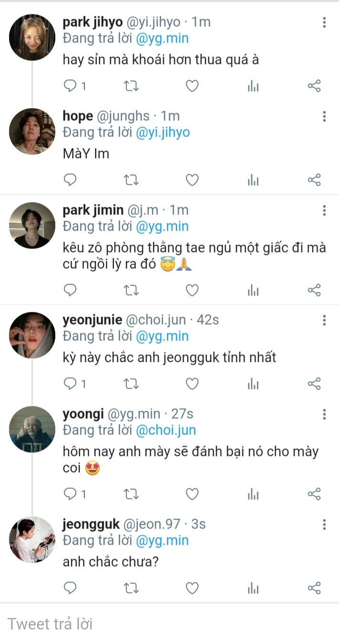Open more options for park jihyo's tweet
Image resolution: width=339 pixels, height=644 pixels.
pyautogui.click(x=324, y=22)
